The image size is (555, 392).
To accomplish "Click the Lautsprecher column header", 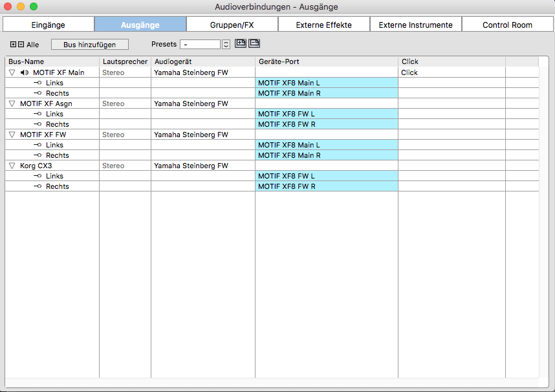I will point(125,61).
